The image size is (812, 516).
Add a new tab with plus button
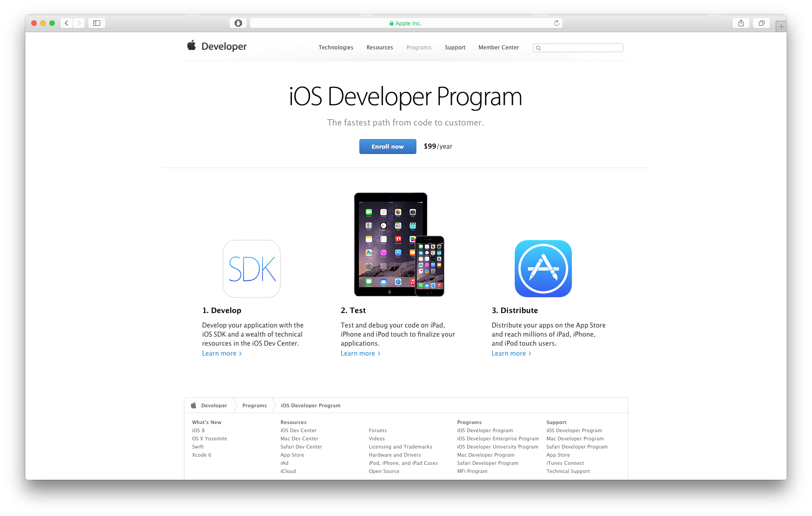tap(781, 26)
